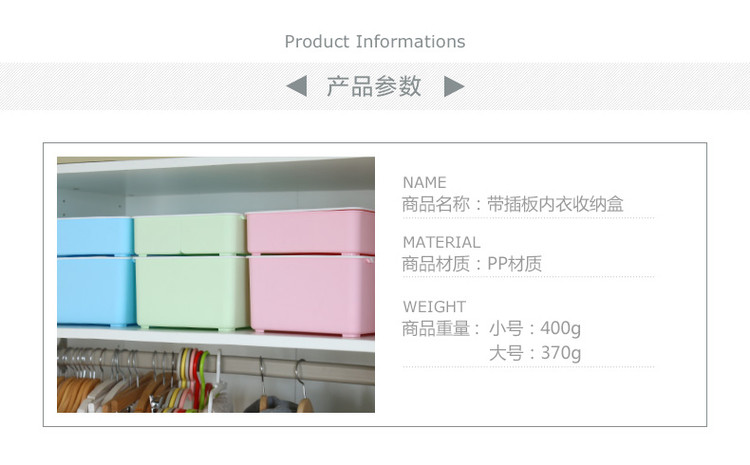Click the left triangle arrow beside 产品参数
The height and width of the screenshot is (465, 750).
297,86
